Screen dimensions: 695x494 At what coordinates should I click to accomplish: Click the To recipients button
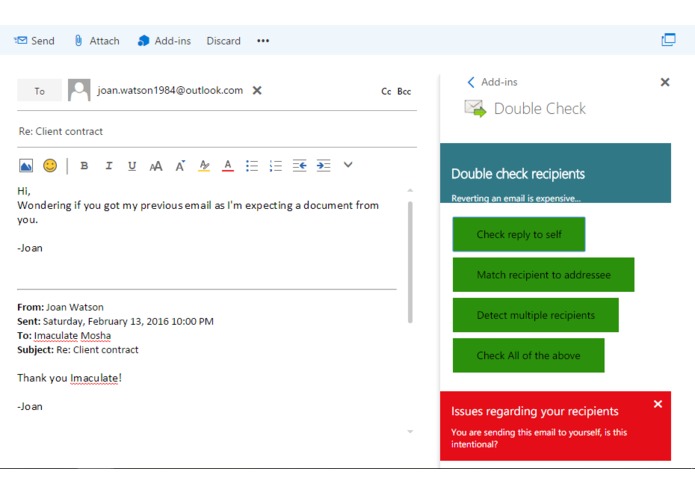point(39,91)
